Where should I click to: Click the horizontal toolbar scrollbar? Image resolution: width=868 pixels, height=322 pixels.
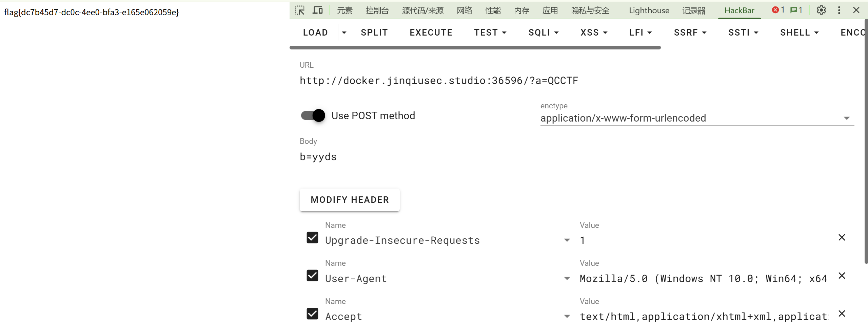click(475, 48)
